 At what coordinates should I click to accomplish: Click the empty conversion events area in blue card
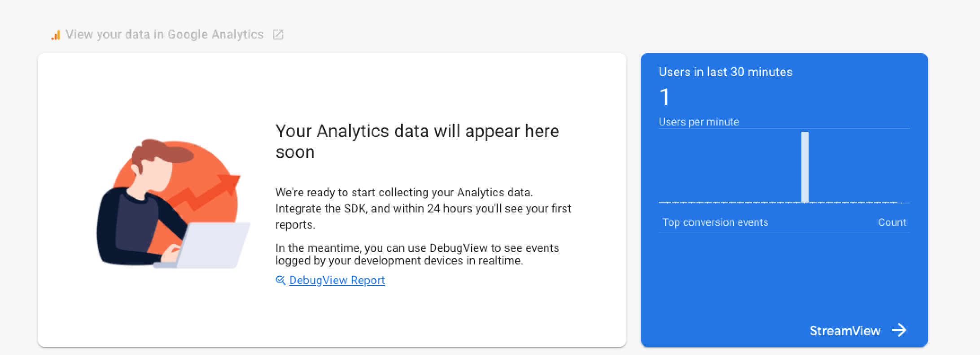783,273
